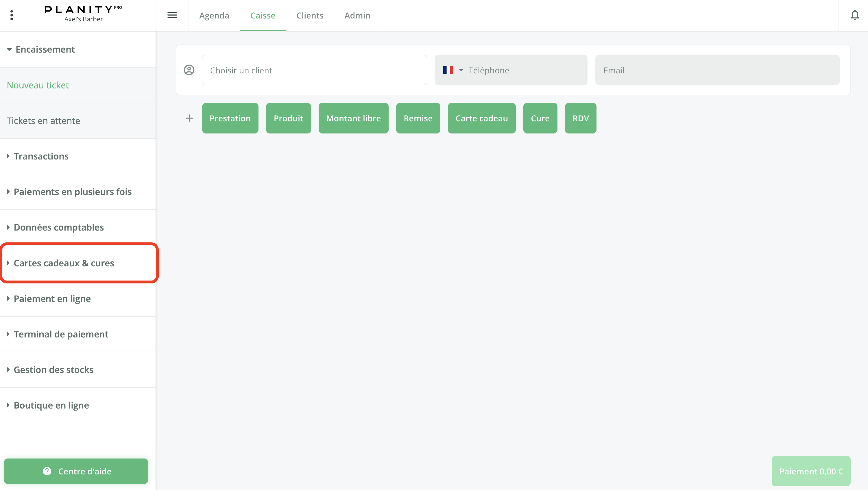Expand Cartes cadeaux & cures
The image size is (868, 490).
(64, 263)
